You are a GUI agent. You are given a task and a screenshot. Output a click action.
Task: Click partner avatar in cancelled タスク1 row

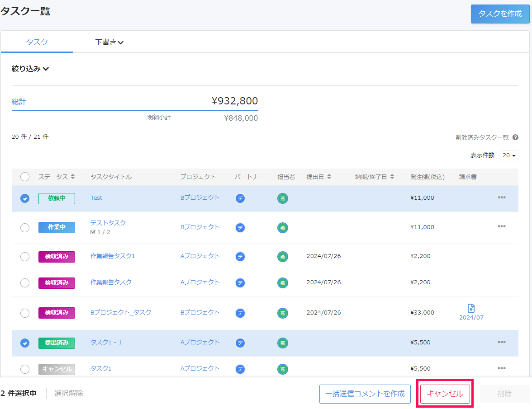tap(240, 369)
